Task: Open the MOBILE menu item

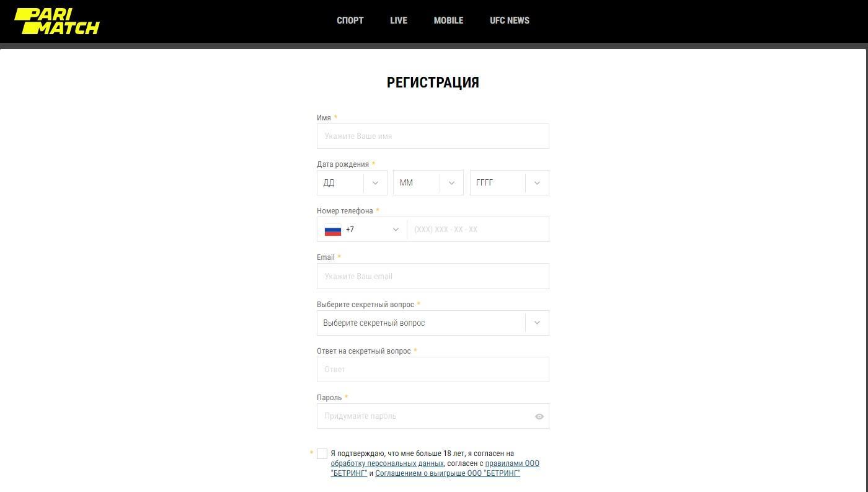Action: (448, 20)
